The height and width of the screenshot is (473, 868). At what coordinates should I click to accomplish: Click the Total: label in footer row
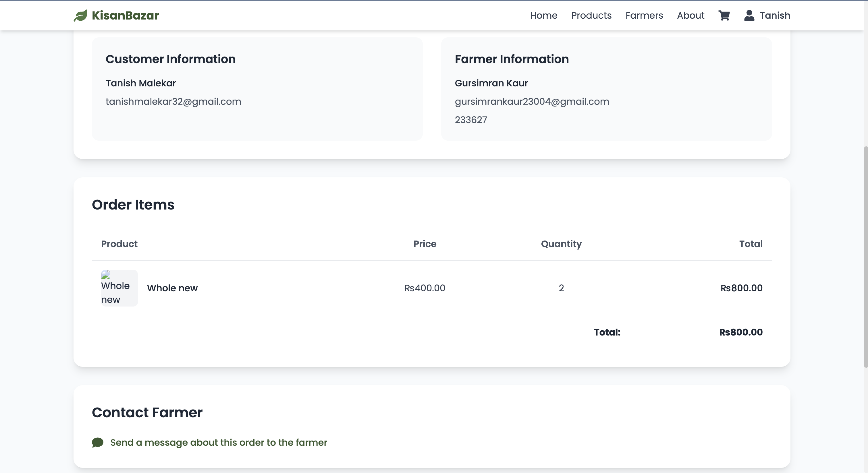607,332
